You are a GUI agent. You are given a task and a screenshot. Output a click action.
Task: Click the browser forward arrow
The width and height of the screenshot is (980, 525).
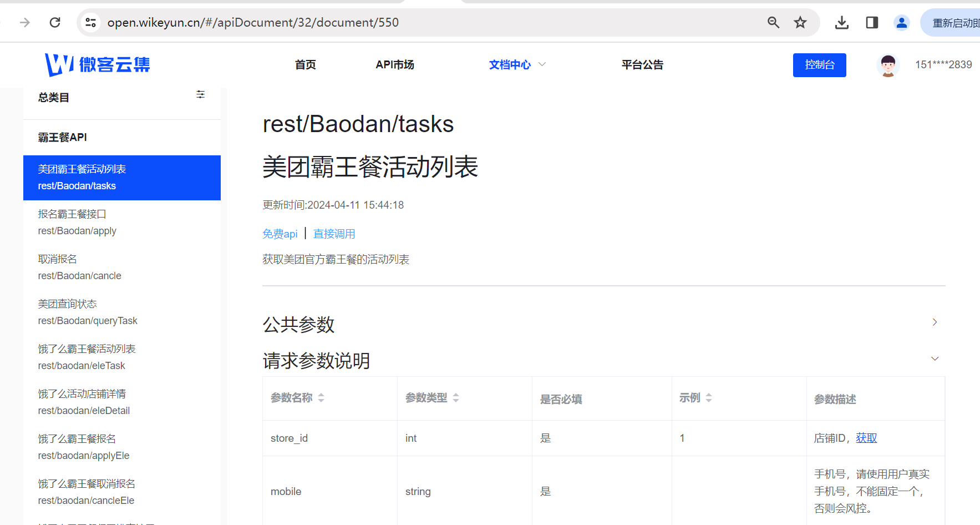25,23
